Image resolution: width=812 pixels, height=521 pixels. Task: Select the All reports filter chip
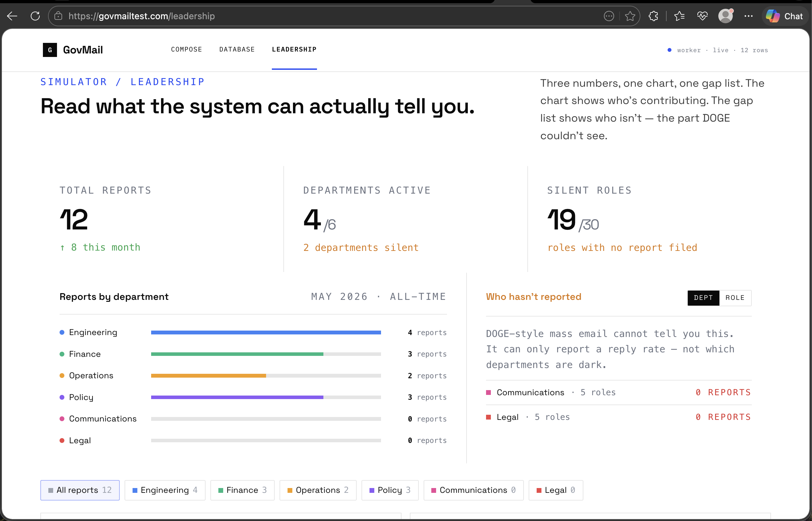[x=80, y=490]
